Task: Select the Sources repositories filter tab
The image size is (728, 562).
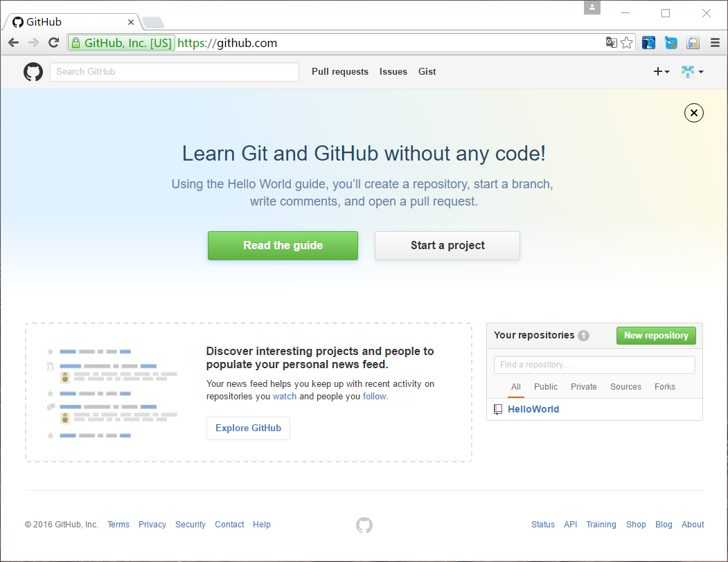Action: pyautogui.click(x=625, y=387)
